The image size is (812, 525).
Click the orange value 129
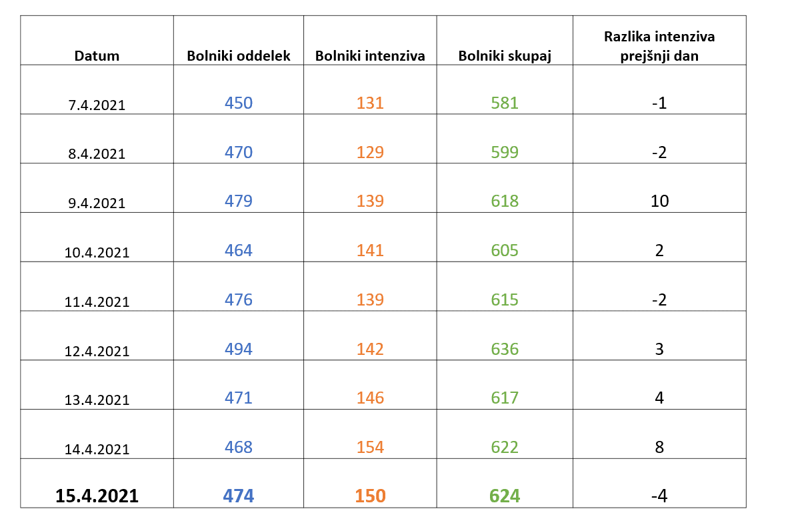pyautogui.click(x=370, y=152)
